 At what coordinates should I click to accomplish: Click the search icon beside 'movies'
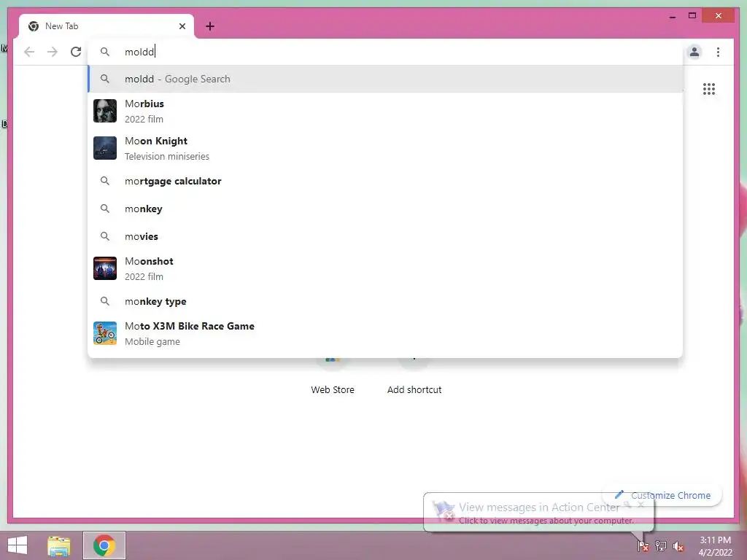pos(105,236)
